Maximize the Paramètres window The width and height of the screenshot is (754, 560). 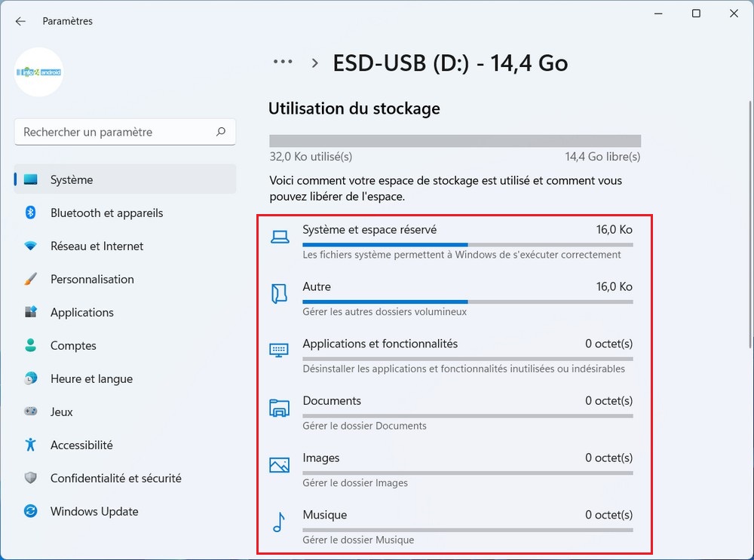coord(696,14)
